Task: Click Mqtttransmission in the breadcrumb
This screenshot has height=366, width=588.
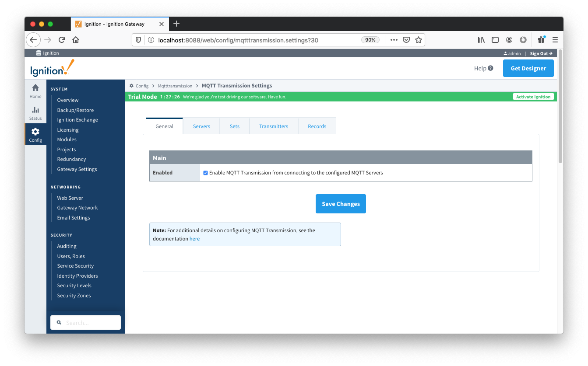Action: (175, 86)
